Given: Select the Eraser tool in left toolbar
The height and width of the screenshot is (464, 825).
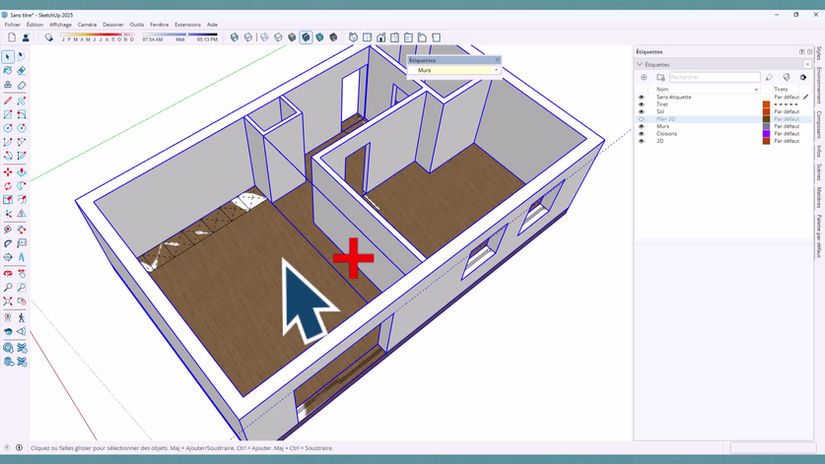Looking at the screenshot, I should click(22, 70).
